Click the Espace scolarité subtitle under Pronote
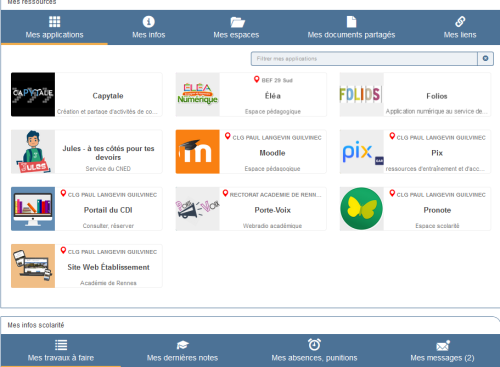The height and width of the screenshot is (367, 500). pyautogui.click(x=437, y=226)
